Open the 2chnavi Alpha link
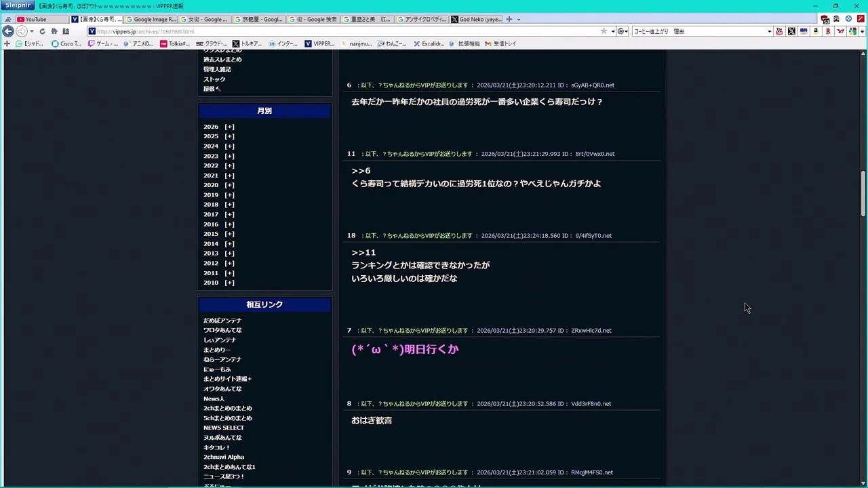Viewport: 868px width, 488px height. (x=224, y=457)
